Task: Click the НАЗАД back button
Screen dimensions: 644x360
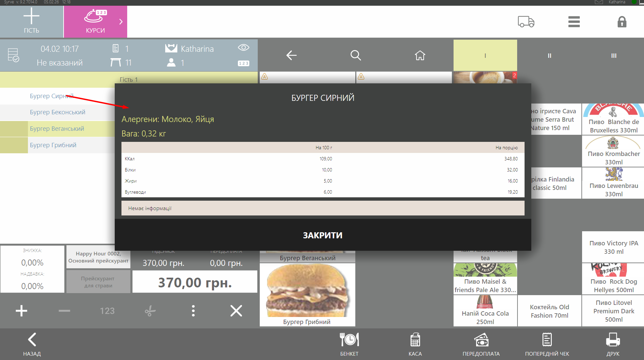Action: tap(32, 344)
